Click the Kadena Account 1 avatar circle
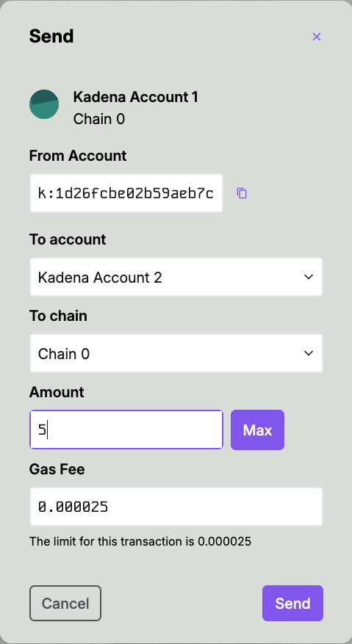Screen dimensions: 352x644 [44, 104]
